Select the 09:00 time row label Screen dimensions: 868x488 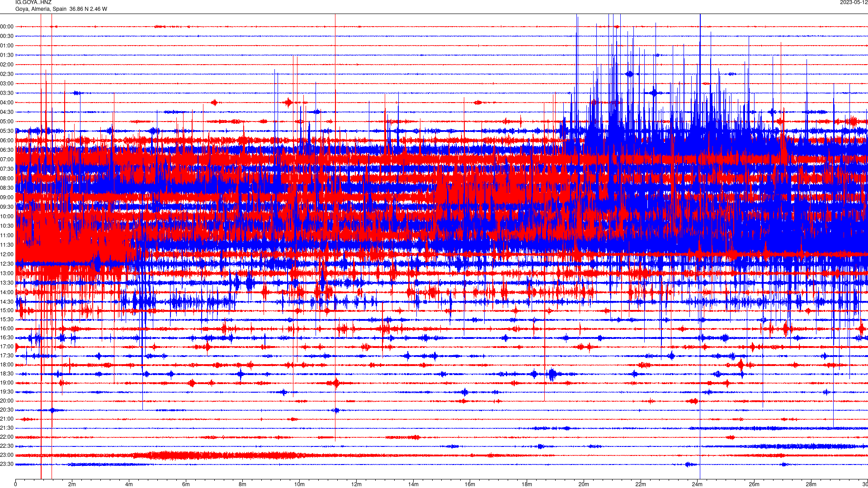(x=7, y=197)
